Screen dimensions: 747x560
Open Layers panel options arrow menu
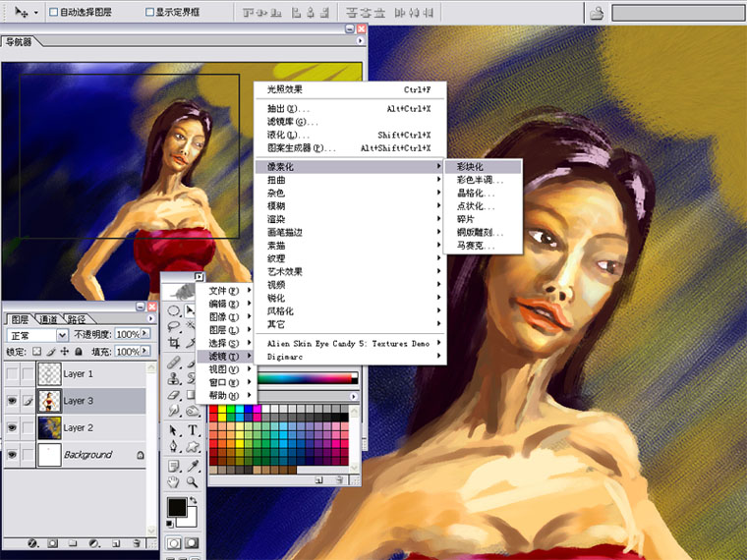pyautogui.click(x=150, y=318)
